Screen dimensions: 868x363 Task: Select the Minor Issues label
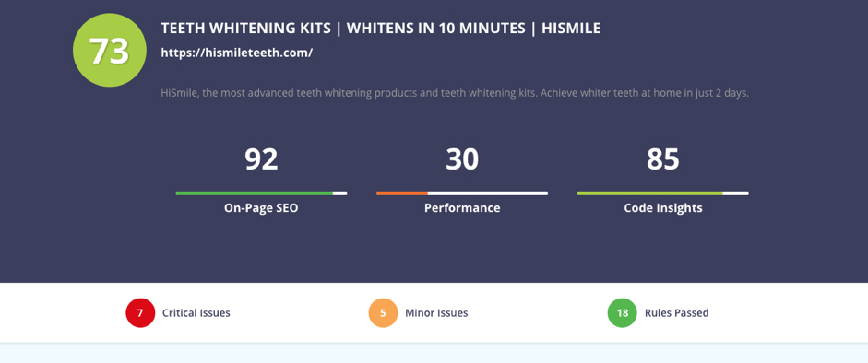[436, 312]
